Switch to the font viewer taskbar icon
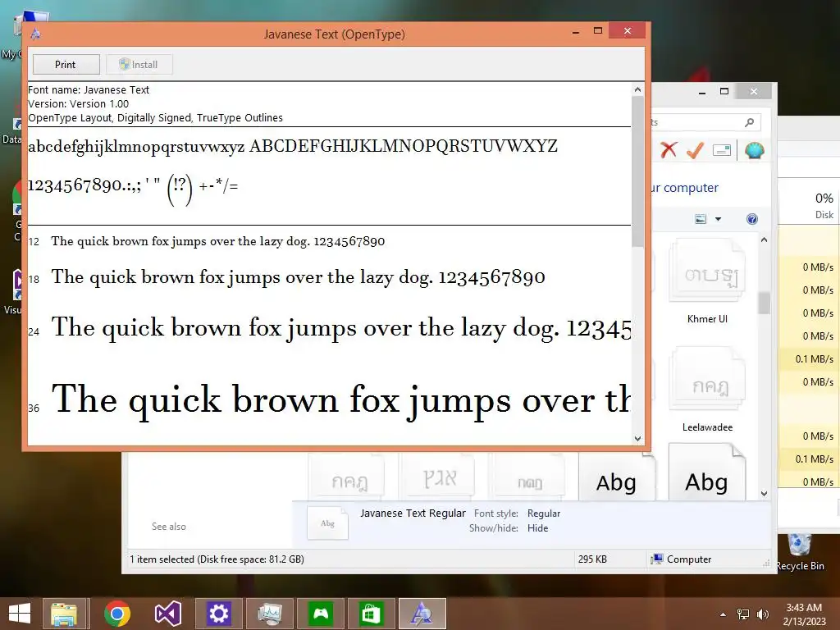This screenshot has width=840, height=630. point(422,614)
